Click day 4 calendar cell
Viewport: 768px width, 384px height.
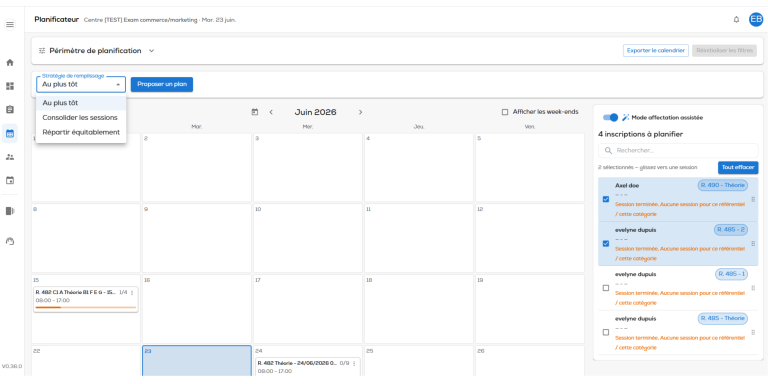coord(419,168)
